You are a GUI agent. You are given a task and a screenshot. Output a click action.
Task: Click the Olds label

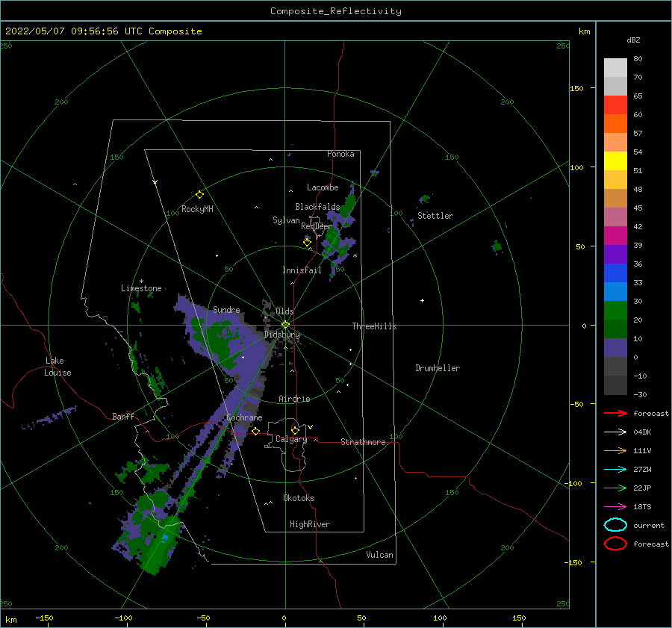284,311
